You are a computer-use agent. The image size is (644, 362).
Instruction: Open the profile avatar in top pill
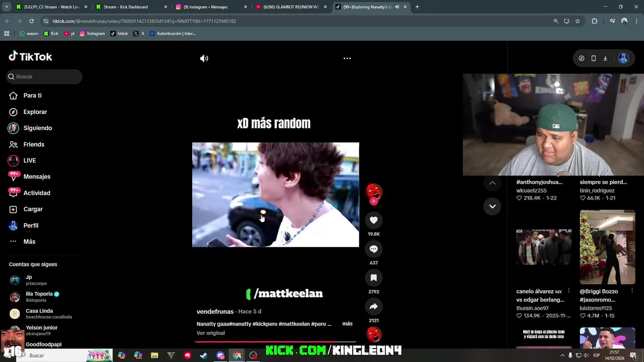623,58
